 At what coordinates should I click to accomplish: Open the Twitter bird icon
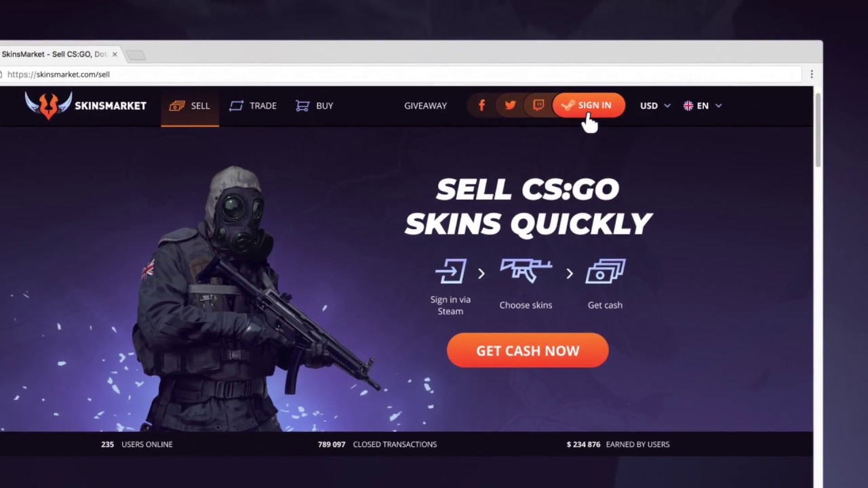point(510,105)
